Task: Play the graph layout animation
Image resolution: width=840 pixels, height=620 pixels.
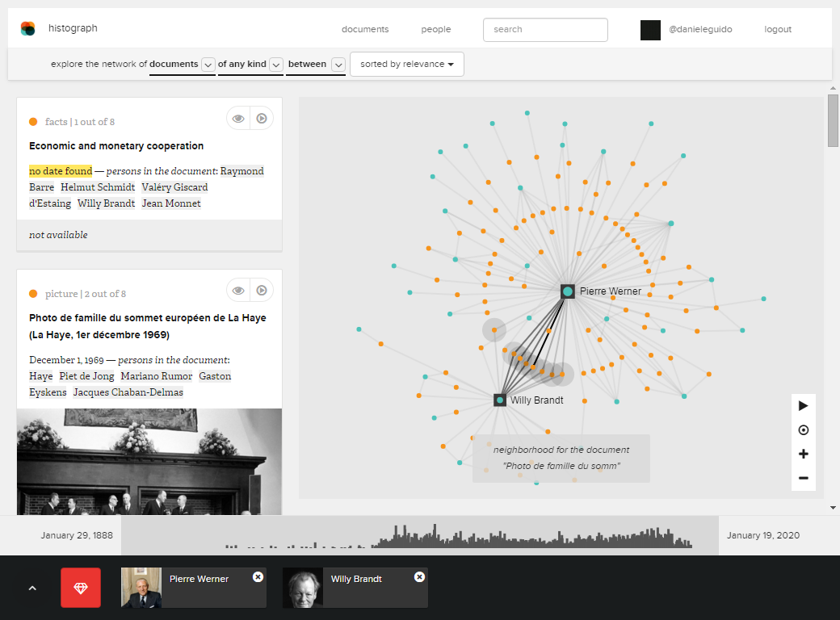Action: coord(803,406)
